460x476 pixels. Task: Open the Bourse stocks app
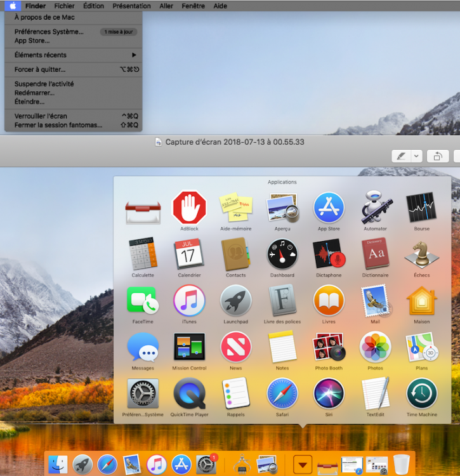point(422,208)
